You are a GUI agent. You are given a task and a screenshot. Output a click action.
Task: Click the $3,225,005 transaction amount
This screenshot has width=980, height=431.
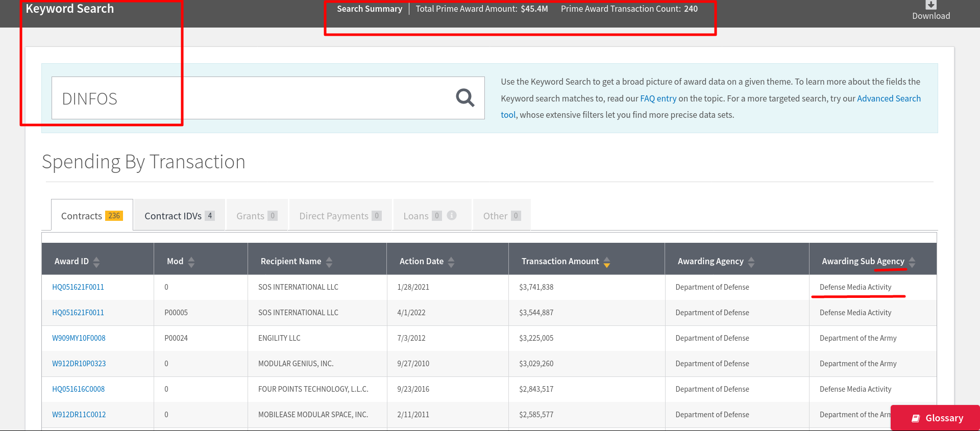[x=536, y=338]
